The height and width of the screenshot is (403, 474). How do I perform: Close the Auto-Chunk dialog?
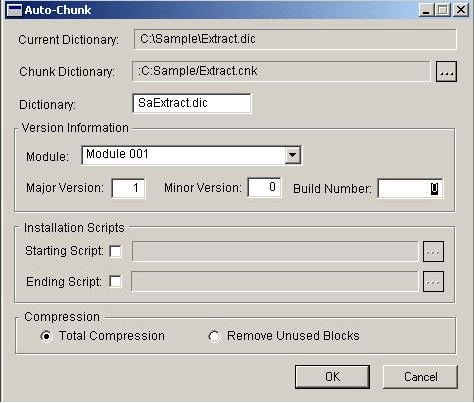pyautogui.click(x=461, y=10)
